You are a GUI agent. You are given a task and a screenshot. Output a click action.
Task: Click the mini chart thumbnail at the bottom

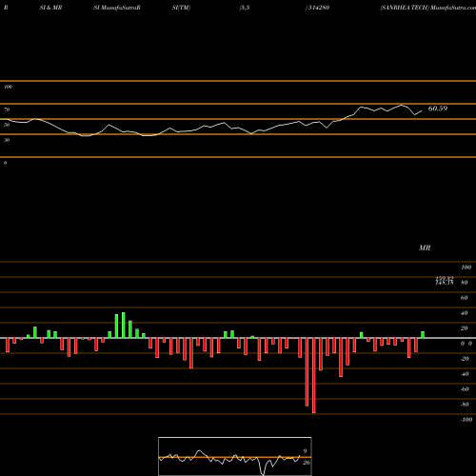(x=235, y=456)
